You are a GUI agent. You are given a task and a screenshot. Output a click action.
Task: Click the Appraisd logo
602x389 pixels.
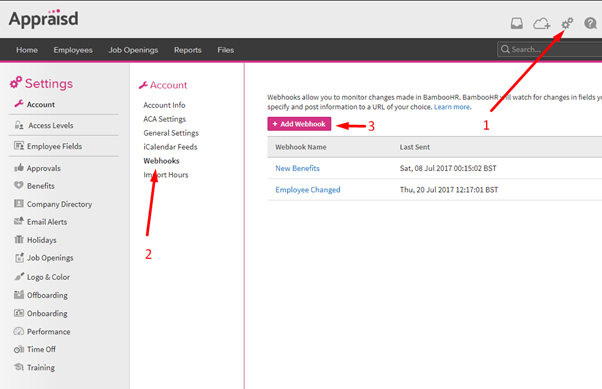pos(43,18)
